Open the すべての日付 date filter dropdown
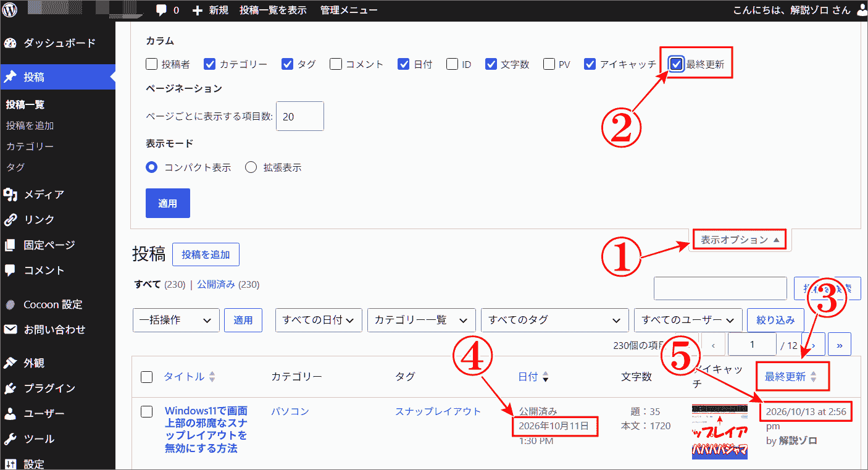This screenshot has width=868, height=470. (x=319, y=320)
